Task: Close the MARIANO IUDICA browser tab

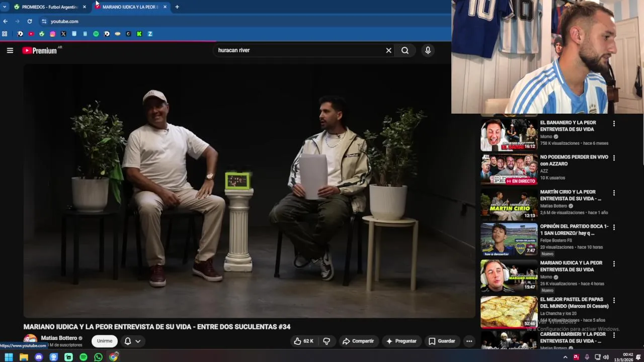Action: 165,7
